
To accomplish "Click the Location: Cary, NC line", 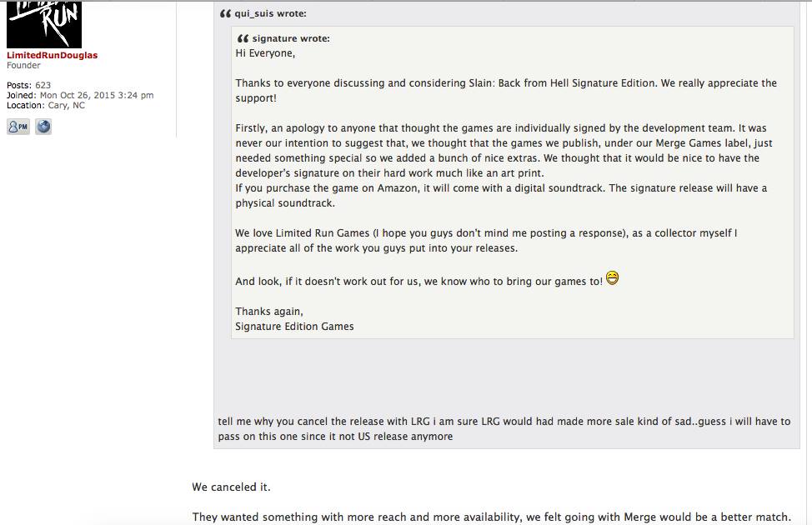I will 46,105.
